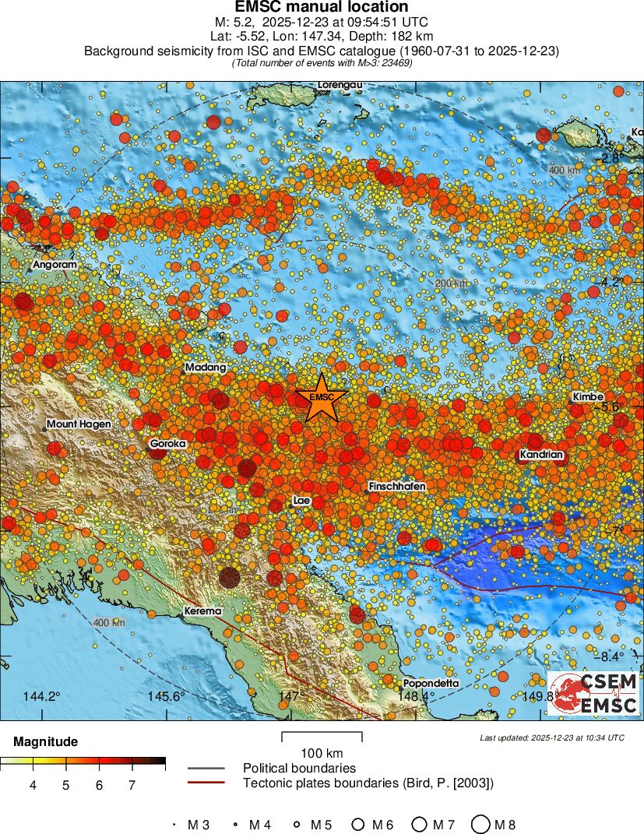Click the M 5 legend circle
The height and width of the screenshot is (834, 644).
coord(297,825)
